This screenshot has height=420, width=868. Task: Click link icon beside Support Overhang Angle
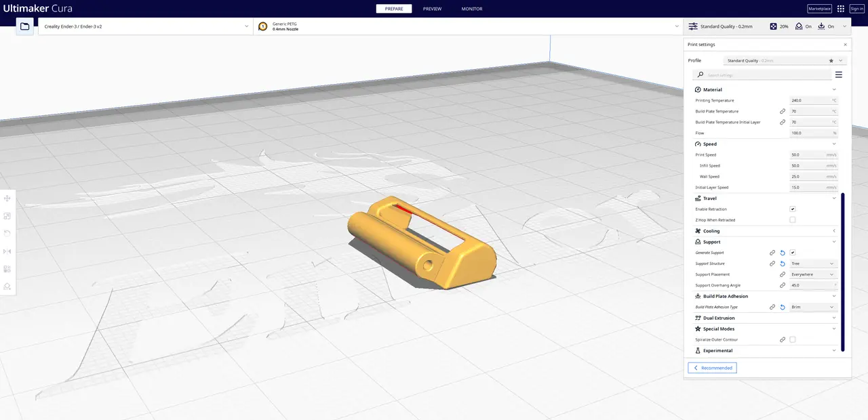(782, 285)
